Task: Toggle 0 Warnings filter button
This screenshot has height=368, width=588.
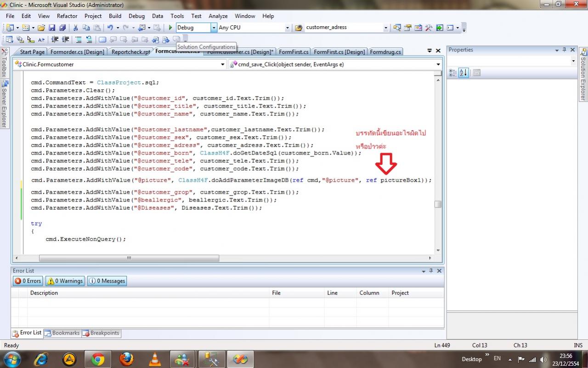Action: click(x=65, y=281)
